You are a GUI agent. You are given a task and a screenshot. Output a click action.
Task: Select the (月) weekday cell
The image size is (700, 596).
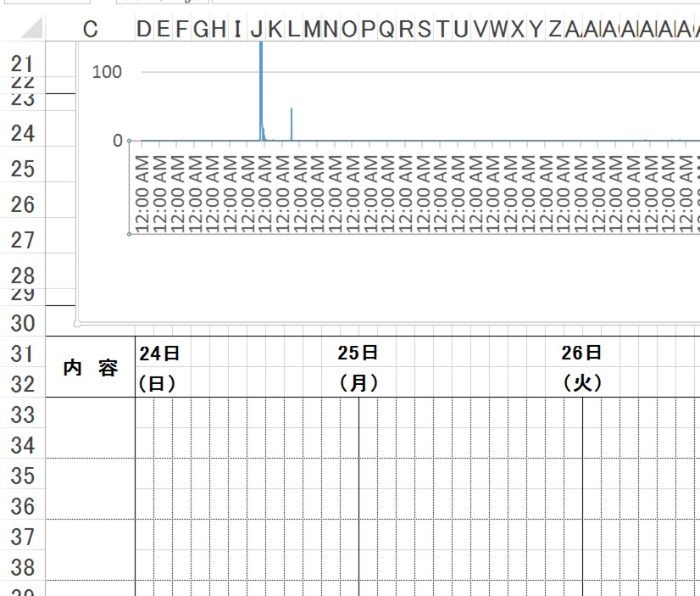point(358,383)
